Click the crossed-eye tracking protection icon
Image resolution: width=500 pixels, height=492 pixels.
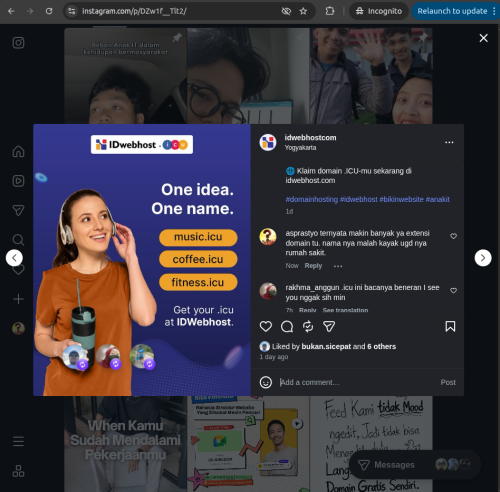(x=286, y=11)
